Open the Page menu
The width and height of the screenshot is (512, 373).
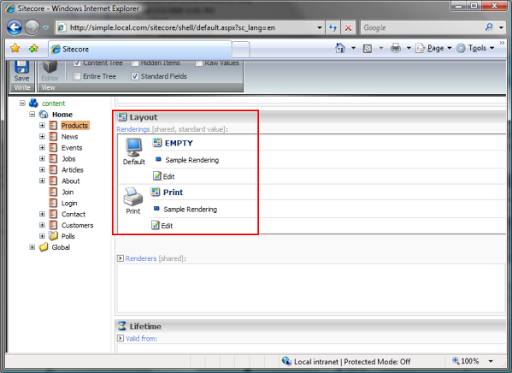point(433,48)
